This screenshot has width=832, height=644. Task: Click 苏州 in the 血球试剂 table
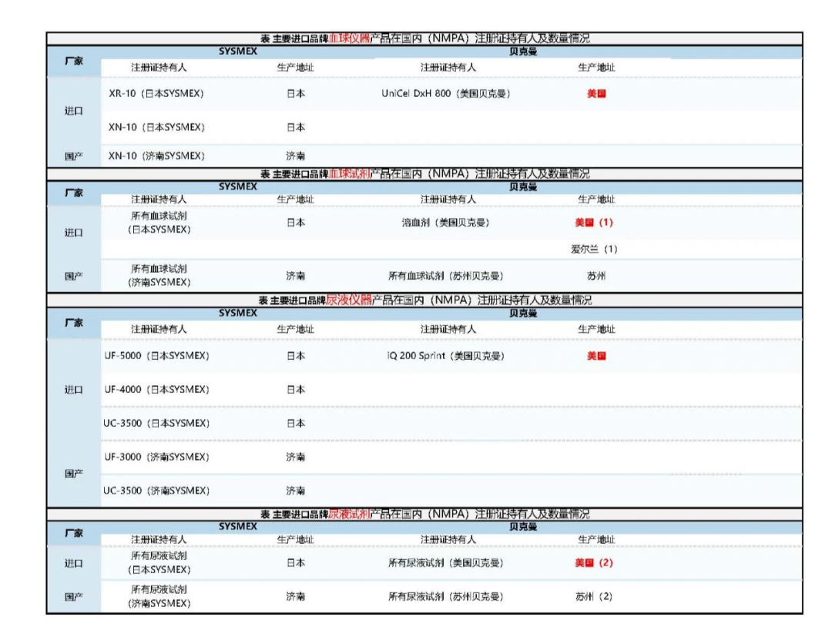click(596, 276)
